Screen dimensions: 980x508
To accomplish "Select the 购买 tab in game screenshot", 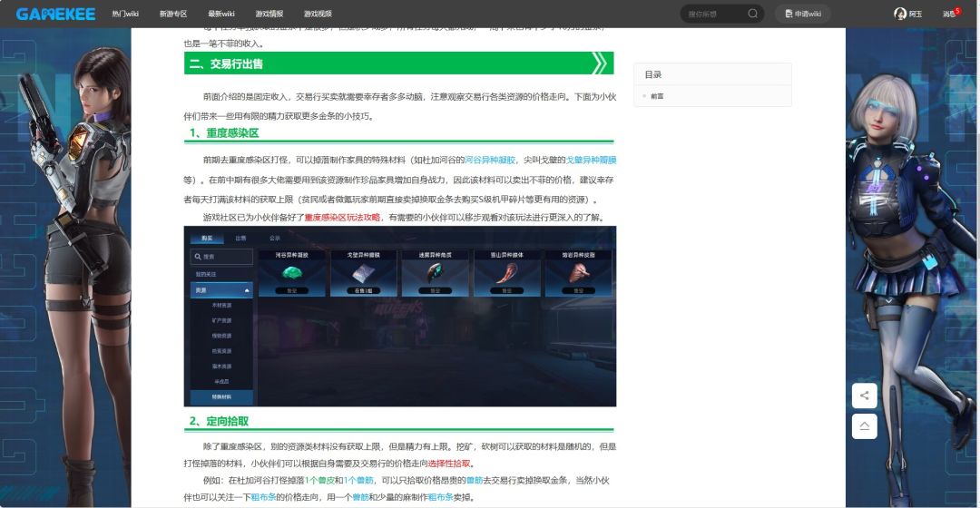I will click(x=207, y=238).
